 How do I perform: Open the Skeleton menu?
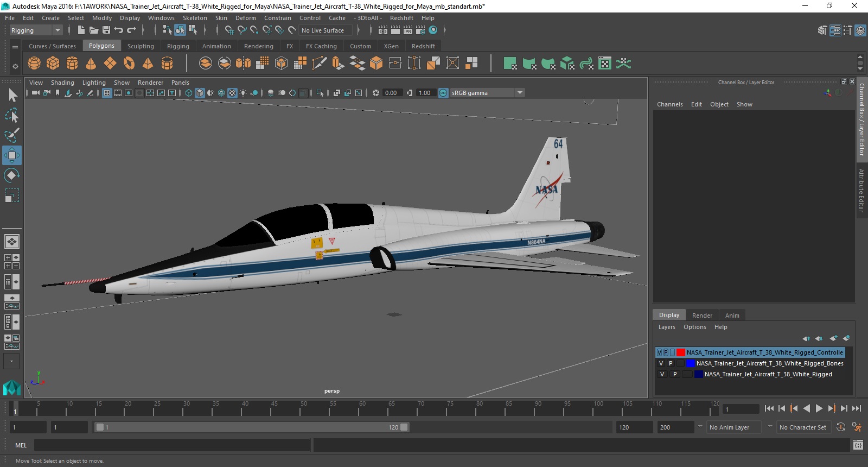(195, 18)
